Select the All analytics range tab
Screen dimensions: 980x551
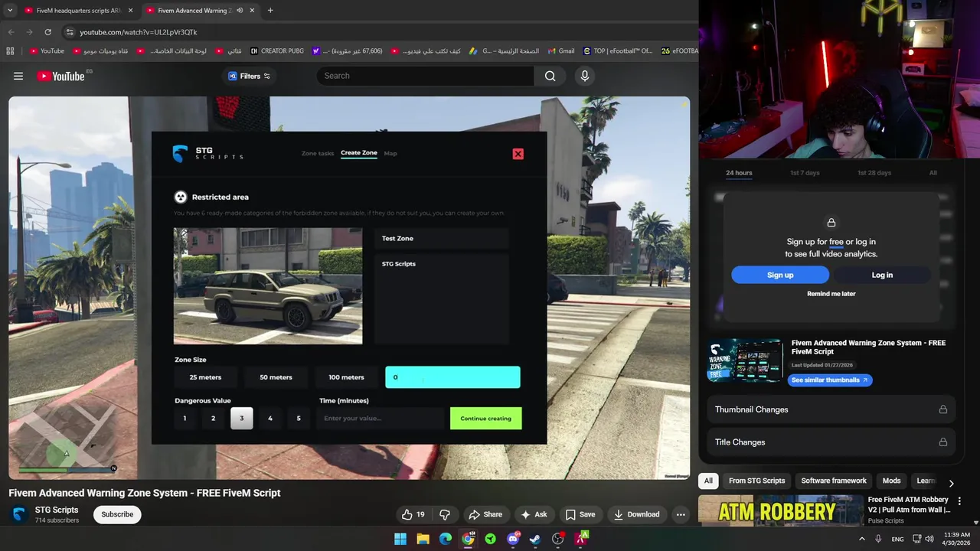[933, 173]
